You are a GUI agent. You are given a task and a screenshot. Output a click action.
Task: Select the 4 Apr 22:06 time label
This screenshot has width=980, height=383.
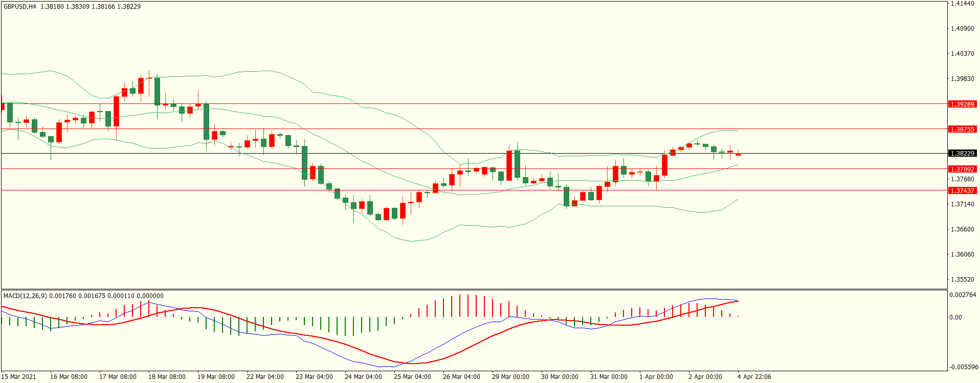pyautogui.click(x=754, y=377)
